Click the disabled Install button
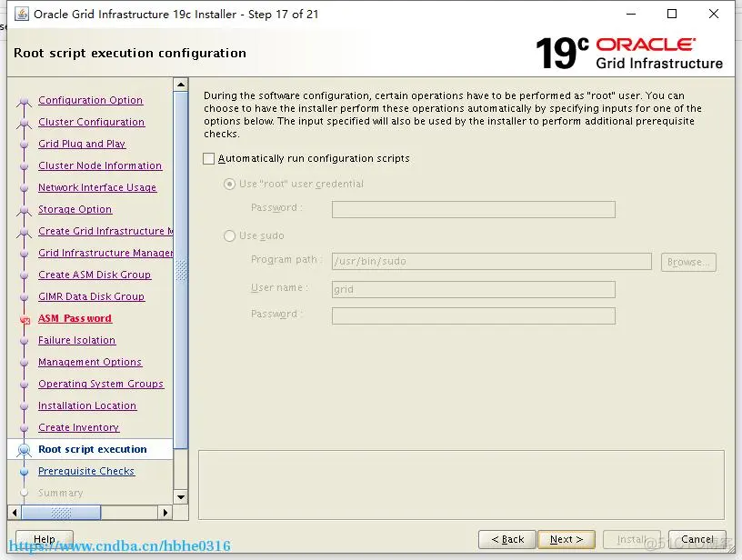Screen dimensions: 742x560 [631, 539]
